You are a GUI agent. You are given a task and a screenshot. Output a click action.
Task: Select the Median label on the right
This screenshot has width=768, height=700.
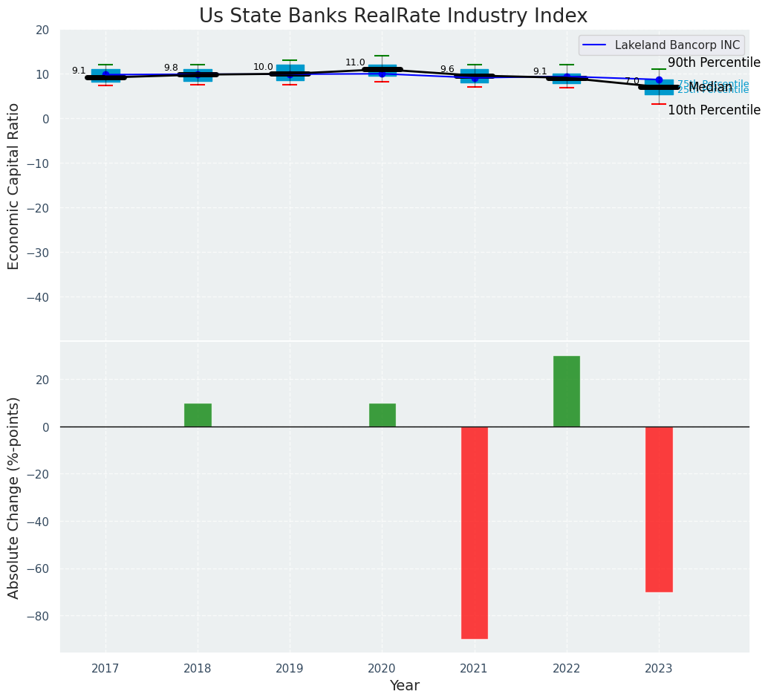[x=710, y=88]
